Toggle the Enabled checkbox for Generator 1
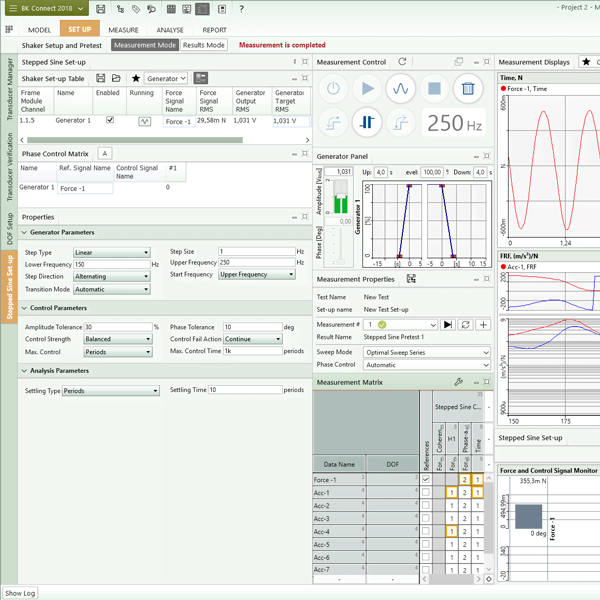The height and width of the screenshot is (600, 600). 110,120
